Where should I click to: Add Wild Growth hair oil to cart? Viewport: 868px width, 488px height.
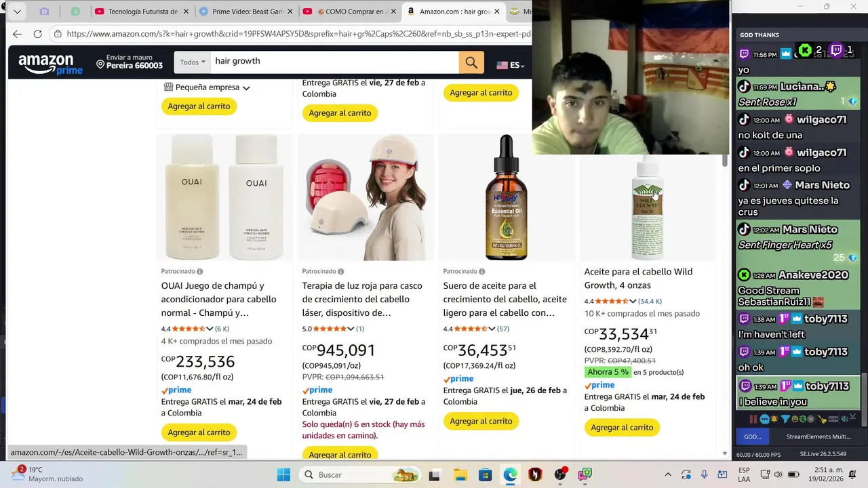(622, 428)
